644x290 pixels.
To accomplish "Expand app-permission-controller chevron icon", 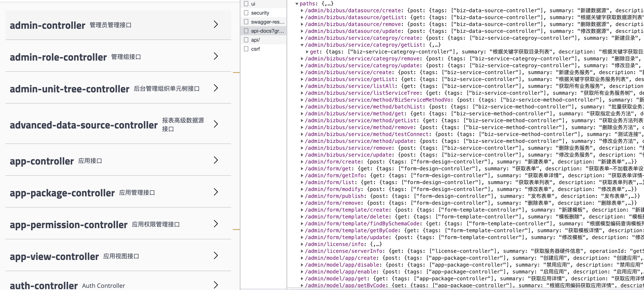I will pos(216,224).
